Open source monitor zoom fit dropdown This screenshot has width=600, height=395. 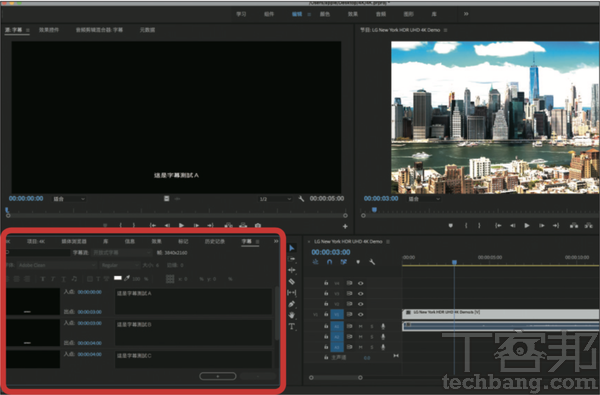pyautogui.click(x=68, y=199)
